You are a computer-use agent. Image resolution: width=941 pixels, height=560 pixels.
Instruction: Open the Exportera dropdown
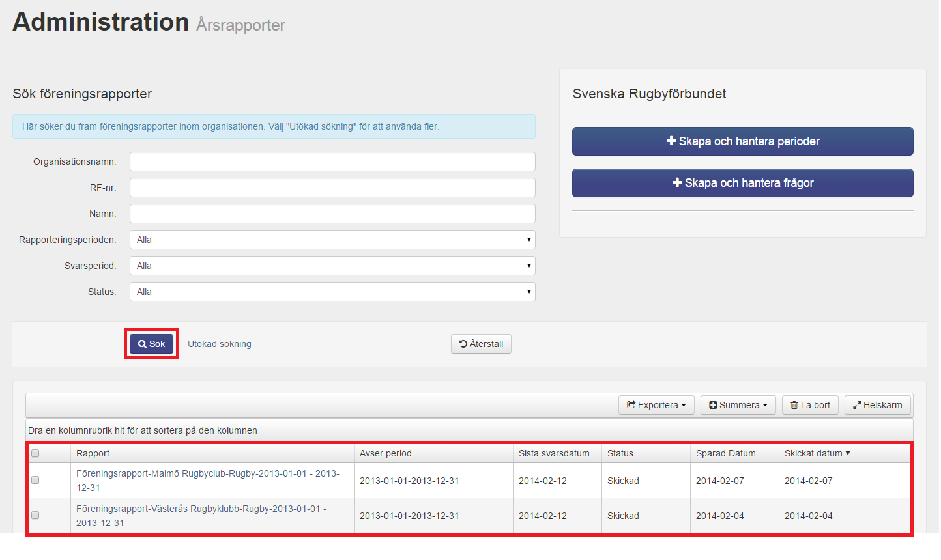pos(656,405)
